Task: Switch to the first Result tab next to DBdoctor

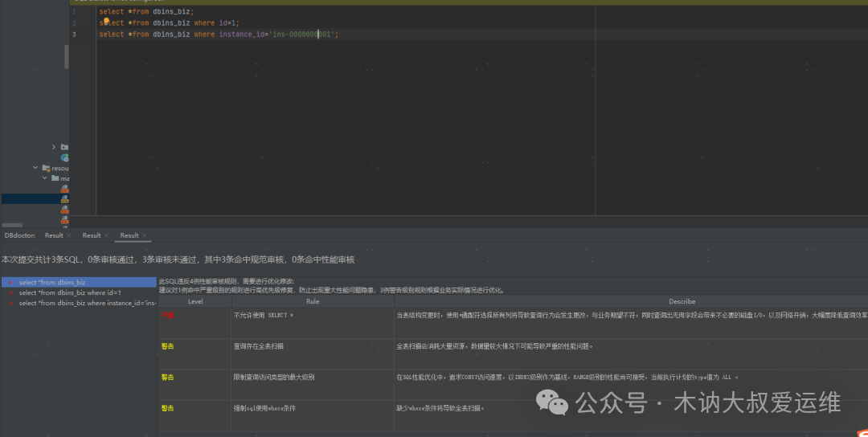Action: tap(54, 235)
